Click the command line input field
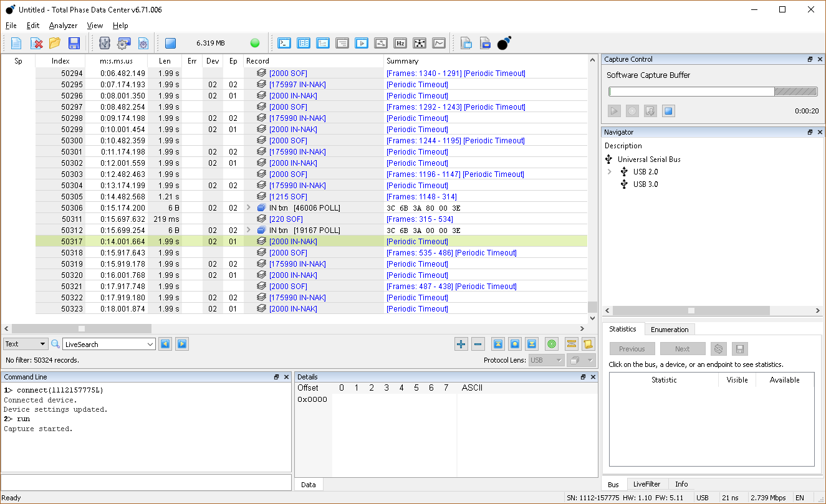826x504 pixels. pos(146,482)
